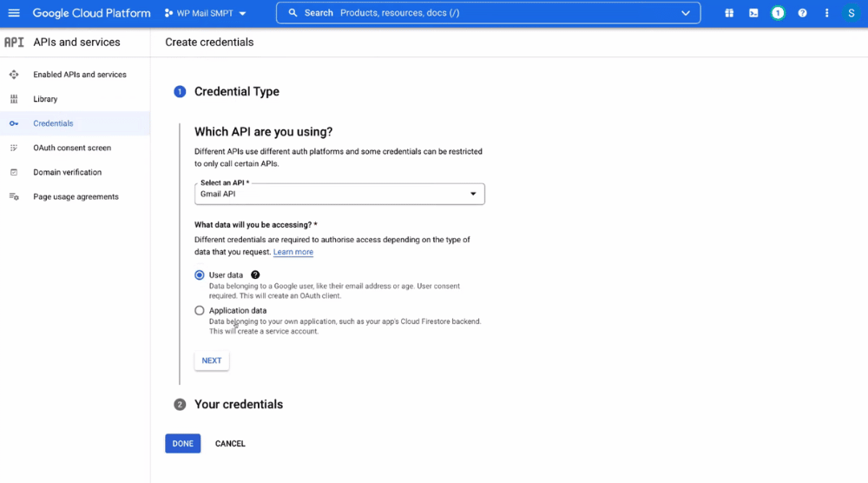Screen dimensions: 868x483
Task: Click the NEXT button
Action: (212, 361)
